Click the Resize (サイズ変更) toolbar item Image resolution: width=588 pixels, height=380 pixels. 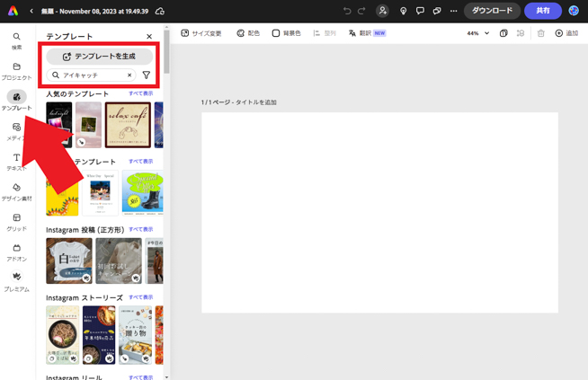201,33
